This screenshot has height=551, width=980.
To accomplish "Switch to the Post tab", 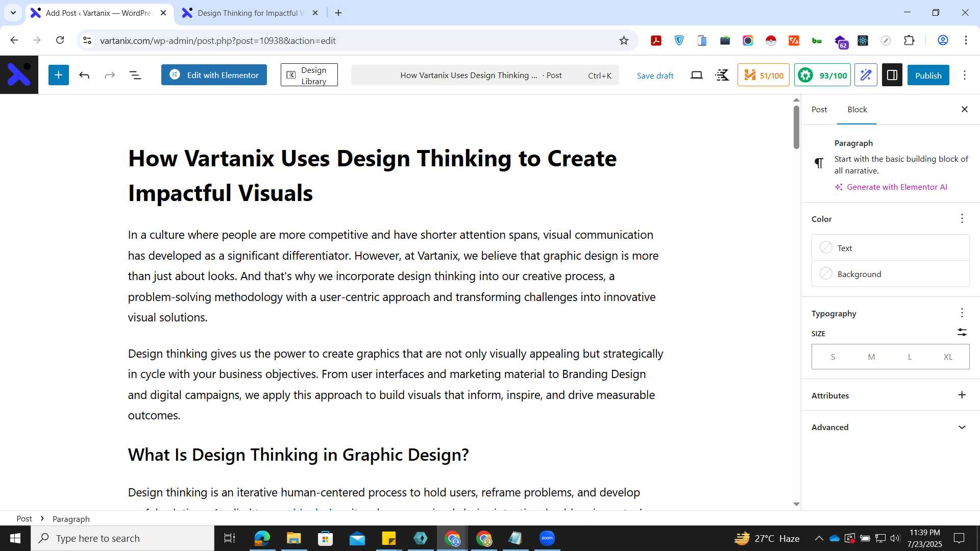I will (x=819, y=109).
